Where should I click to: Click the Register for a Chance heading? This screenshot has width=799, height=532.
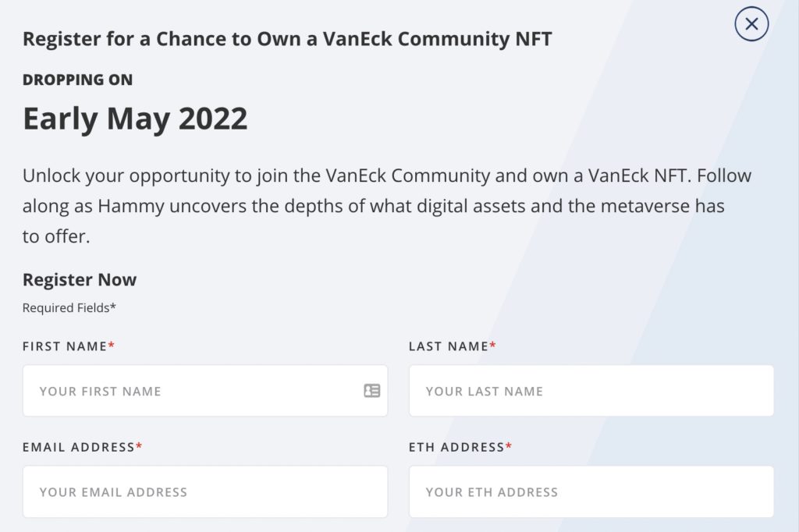pyautogui.click(x=287, y=39)
